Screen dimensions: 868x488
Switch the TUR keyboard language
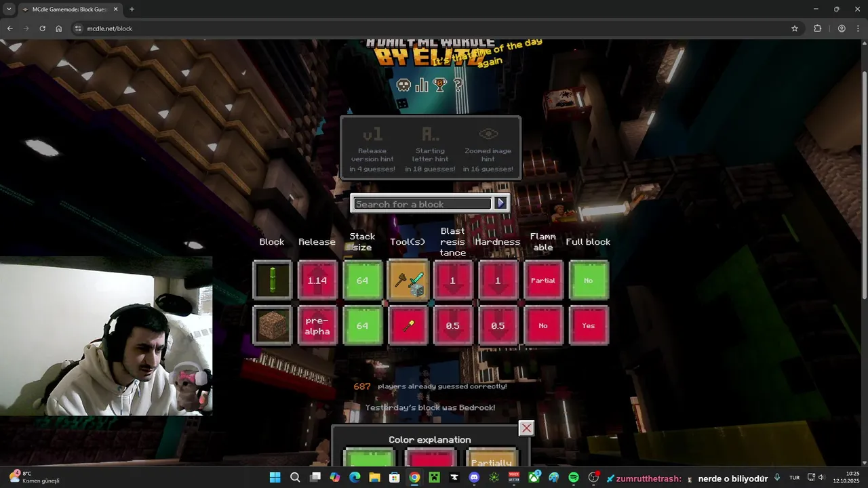click(794, 478)
